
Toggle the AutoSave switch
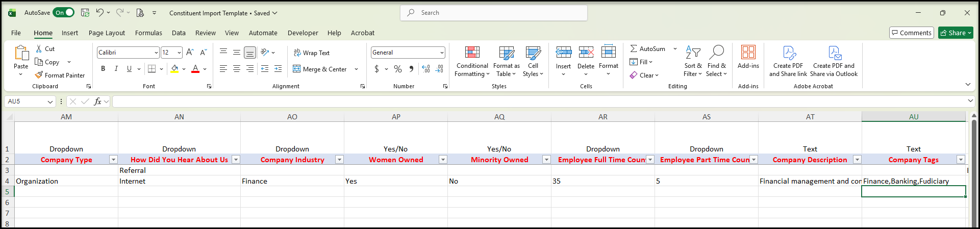click(64, 13)
